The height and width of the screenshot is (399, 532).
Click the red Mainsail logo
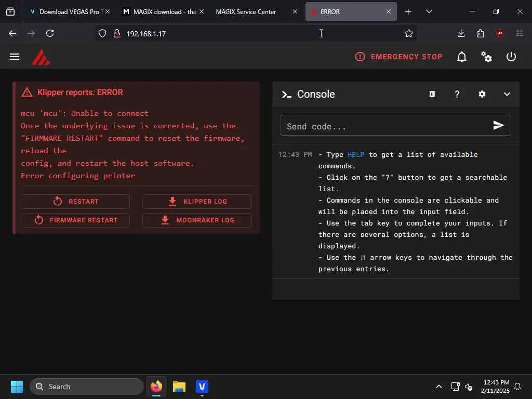pyautogui.click(x=41, y=57)
